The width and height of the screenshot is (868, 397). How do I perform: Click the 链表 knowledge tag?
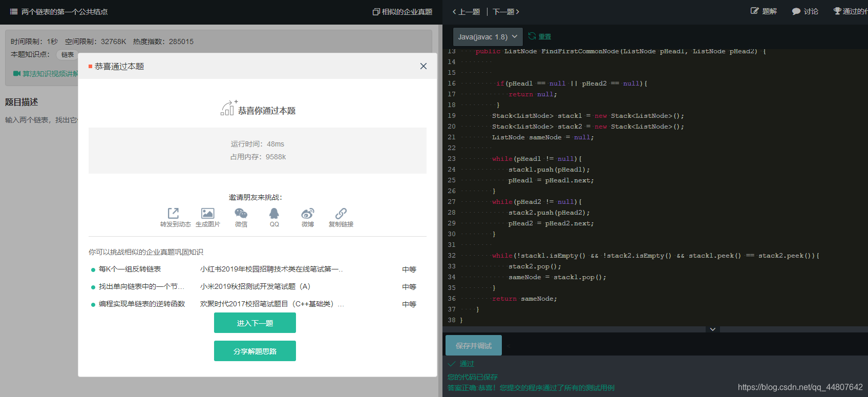click(x=68, y=54)
